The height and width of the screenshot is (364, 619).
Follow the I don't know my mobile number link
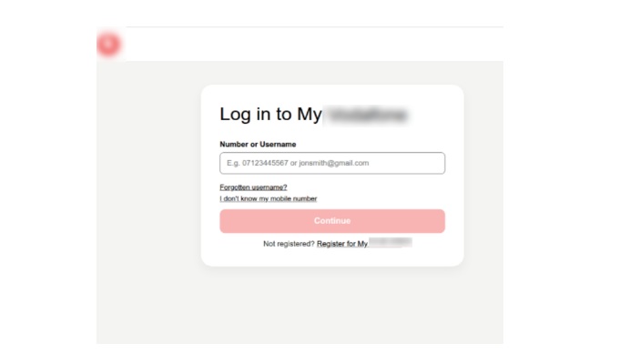[x=268, y=198]
